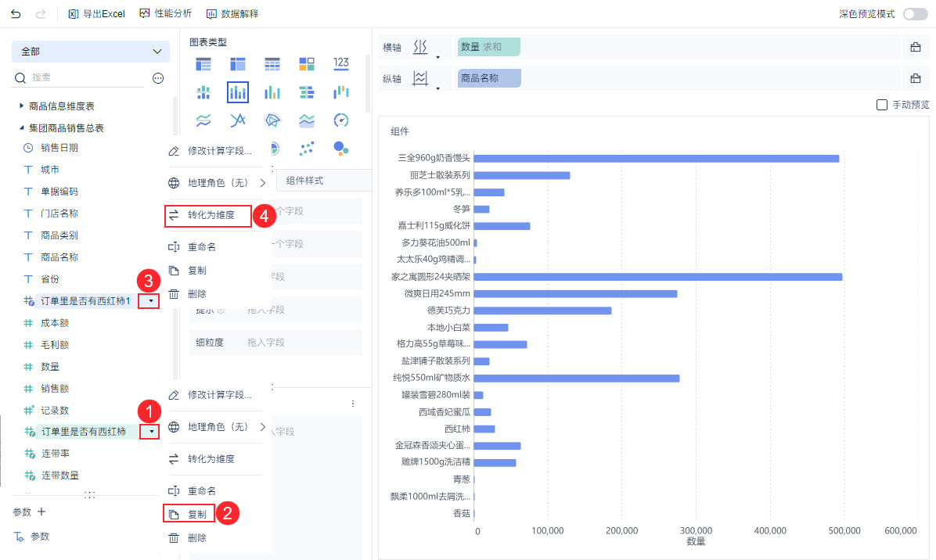Select the 毛利额 numeric field

point(54,345)
